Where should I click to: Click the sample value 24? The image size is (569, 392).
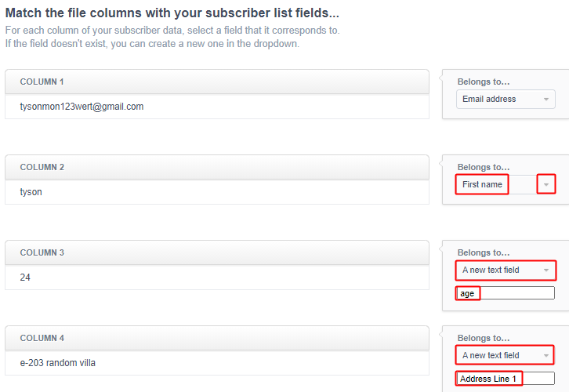[25, 278]
